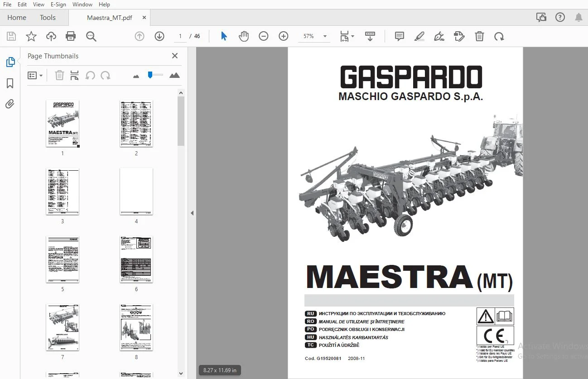Click the total page count 46
Image resolution: width=588 pixels, height=379 pixels.
click(x=197, y=36)
